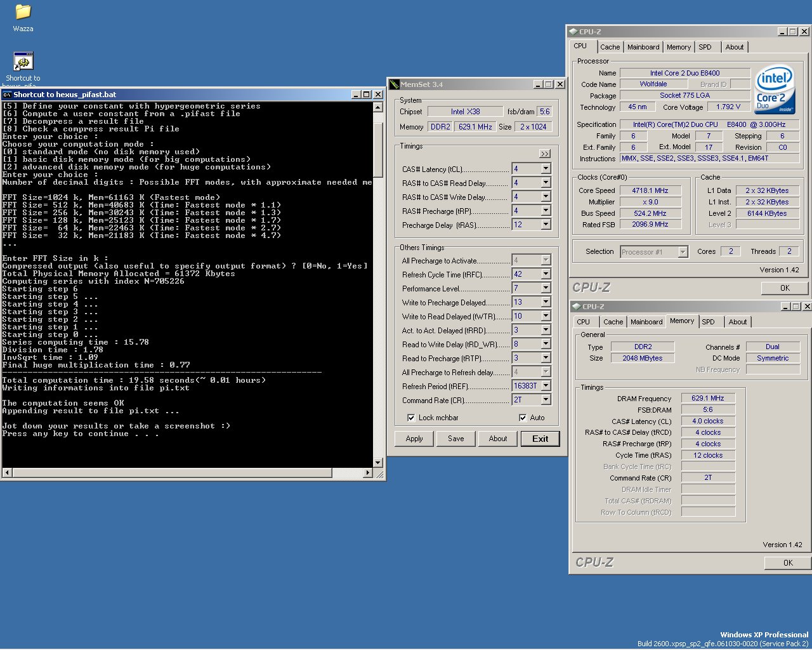Open the Refresh Period (tREF) dropdown
Screen dimensions: 812x650
(x=546, y=386)
